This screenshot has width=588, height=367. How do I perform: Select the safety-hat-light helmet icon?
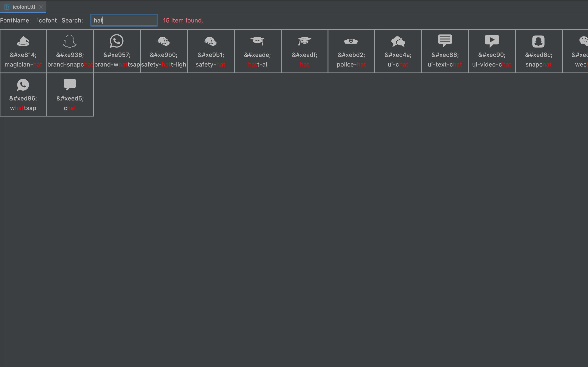[x=164, y=41]
